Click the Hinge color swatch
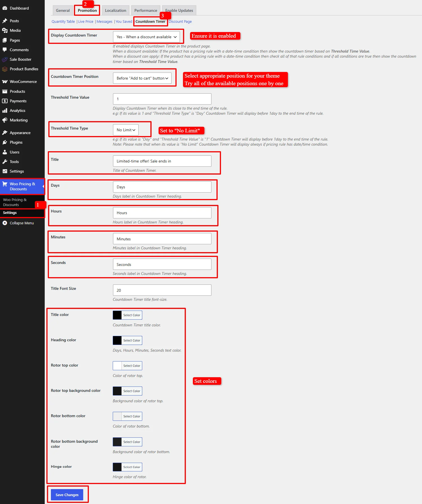Viewport: 422px width, 504px height. click(117, 467)
